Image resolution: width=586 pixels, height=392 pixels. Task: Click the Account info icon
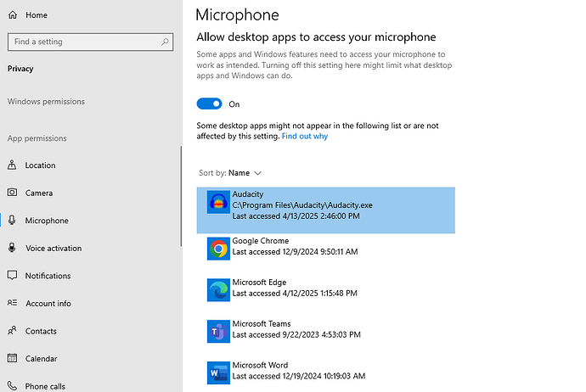coord(12,303)
